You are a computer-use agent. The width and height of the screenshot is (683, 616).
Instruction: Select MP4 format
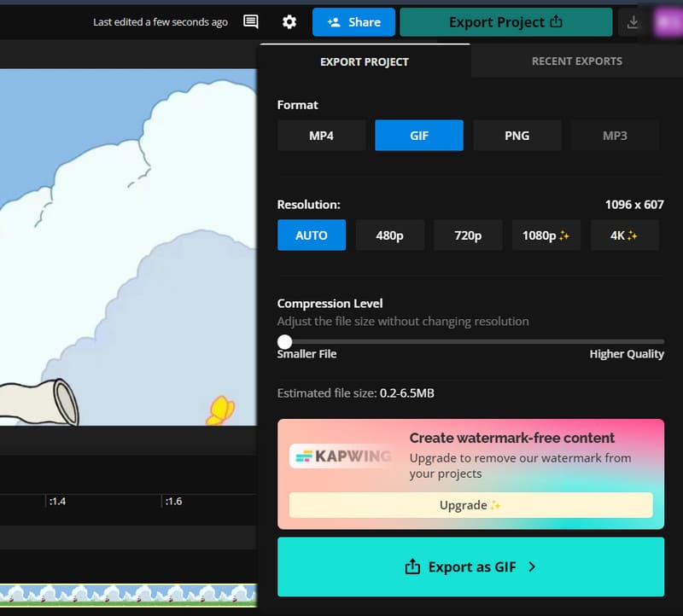[322, 136]
